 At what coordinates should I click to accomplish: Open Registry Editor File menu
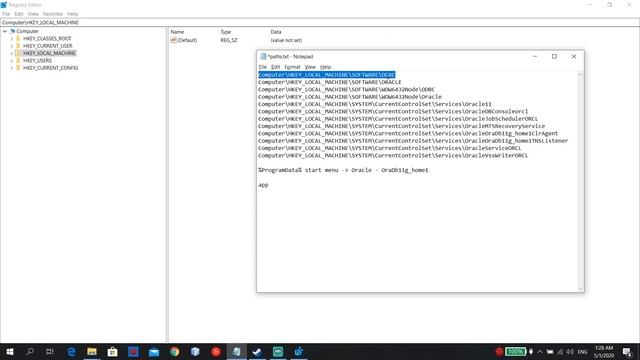(x=6, y=14)
